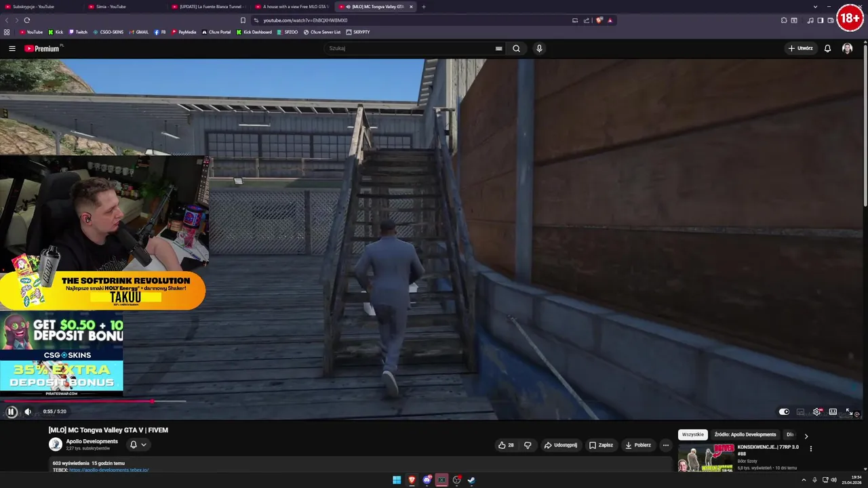Open Brave browser from the taskbar
868x488 pixels.
(412, 480)
